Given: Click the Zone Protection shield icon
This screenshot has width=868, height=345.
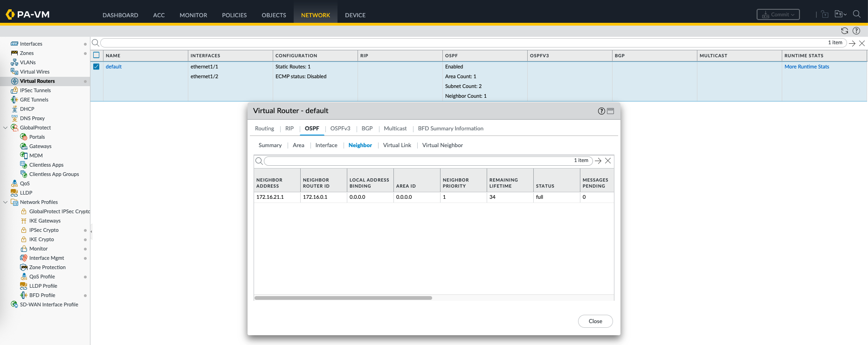Looking at the screenshot, I should 24,267.
